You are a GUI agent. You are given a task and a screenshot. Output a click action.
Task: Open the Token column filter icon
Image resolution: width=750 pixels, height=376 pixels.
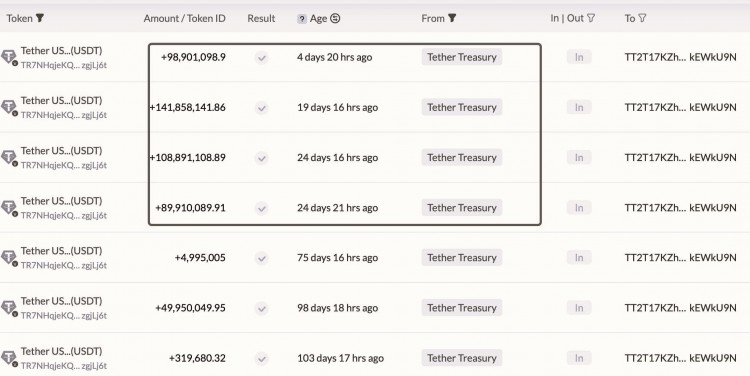(x=40, y=18)
